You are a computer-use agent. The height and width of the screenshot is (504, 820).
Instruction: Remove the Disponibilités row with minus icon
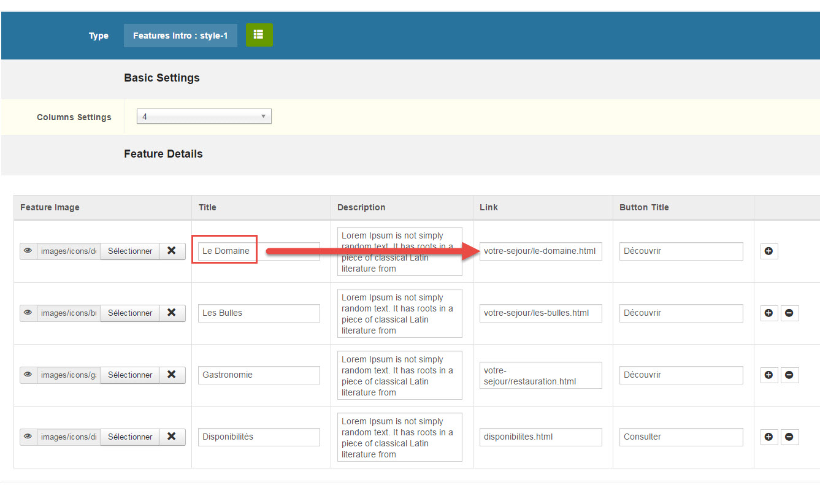pos(789,437)
